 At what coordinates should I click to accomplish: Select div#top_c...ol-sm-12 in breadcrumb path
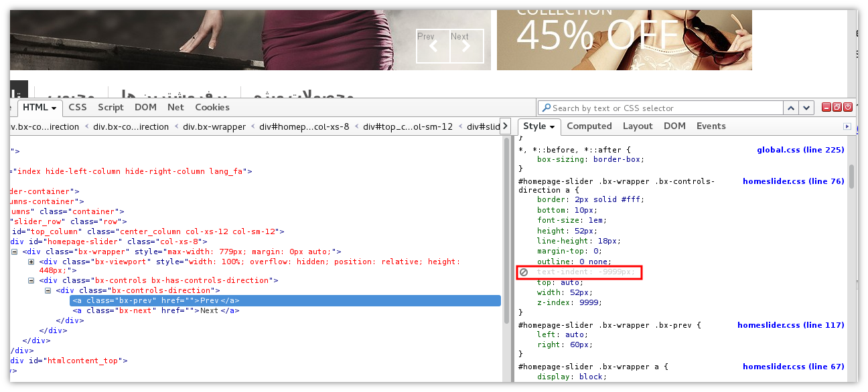tap(408, 126)
